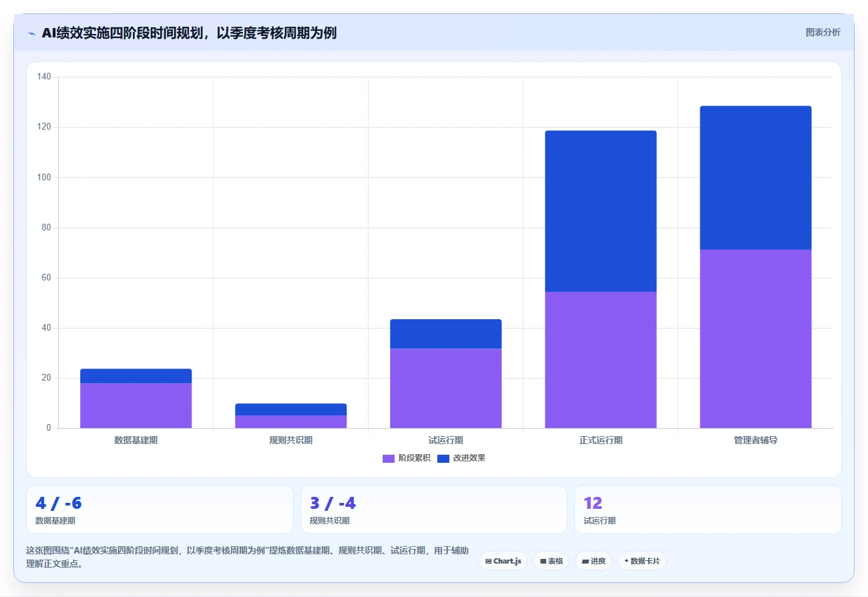The image size is (868, 597).
Task: Click the 试运行期 caption in third card
Action: [x=600, y=521]
